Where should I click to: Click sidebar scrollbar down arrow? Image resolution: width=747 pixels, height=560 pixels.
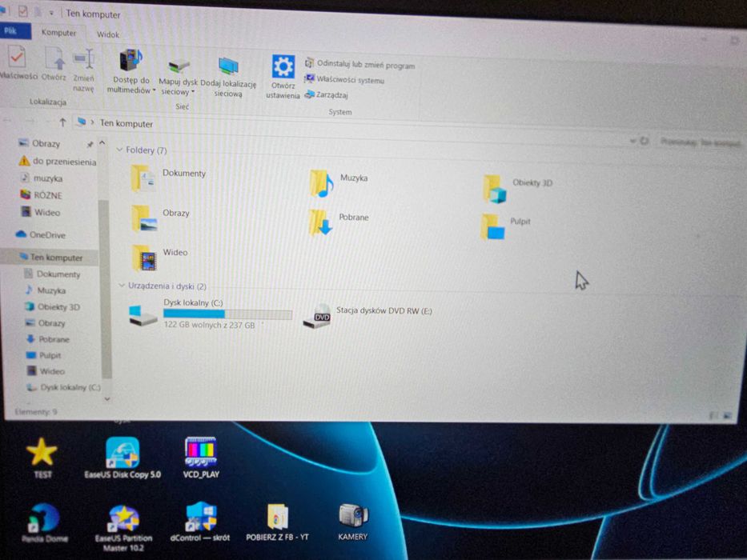tap(107, 399)
